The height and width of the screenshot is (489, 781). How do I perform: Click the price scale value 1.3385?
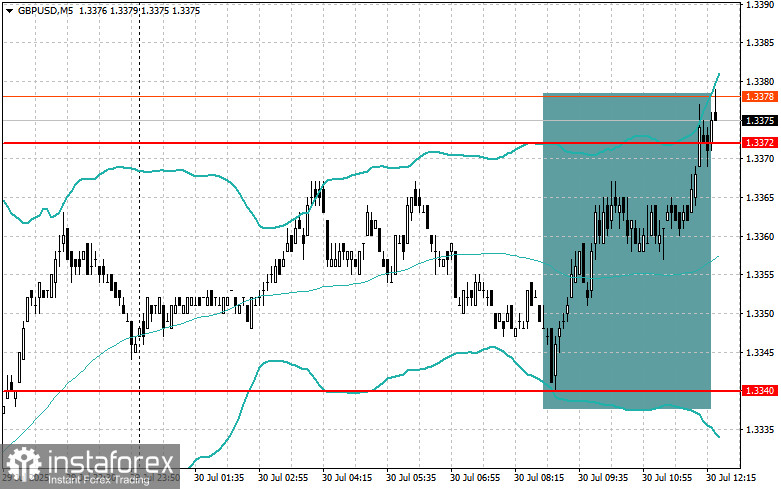[x=760, y=43]
